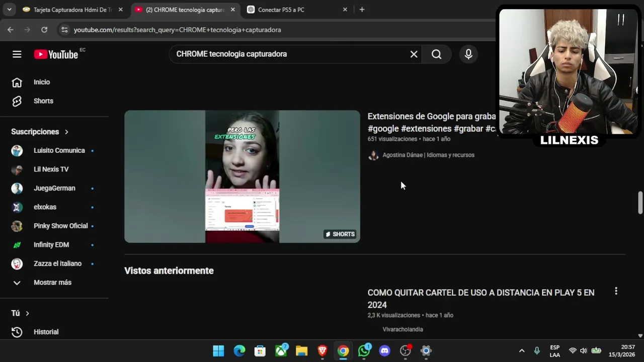
Task: Open COMO QUITAR CARTEL DE USO video title
Action: coord(481,299)
